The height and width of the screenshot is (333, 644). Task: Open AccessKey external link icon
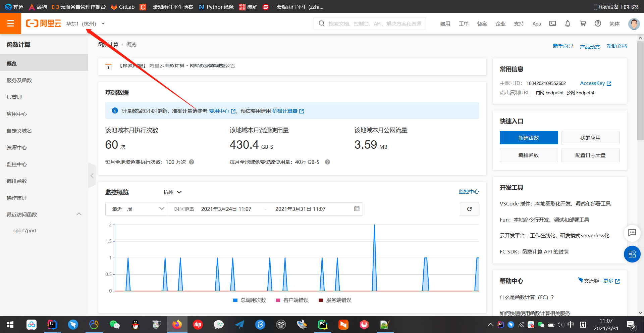(609, 84)
